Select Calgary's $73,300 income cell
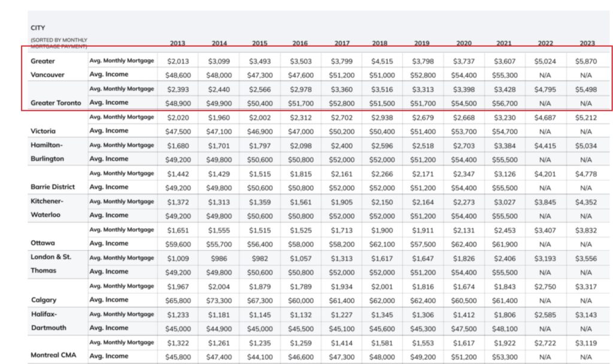Image resolution: width=613 pixels, height=364 pixels. tap(219, 300)
